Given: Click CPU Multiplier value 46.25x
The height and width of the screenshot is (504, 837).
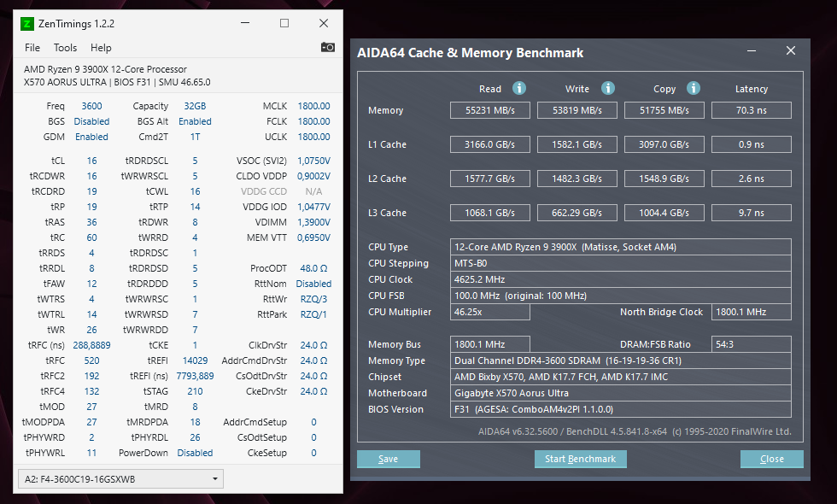Looking at the screenshot, I should 490,312.
